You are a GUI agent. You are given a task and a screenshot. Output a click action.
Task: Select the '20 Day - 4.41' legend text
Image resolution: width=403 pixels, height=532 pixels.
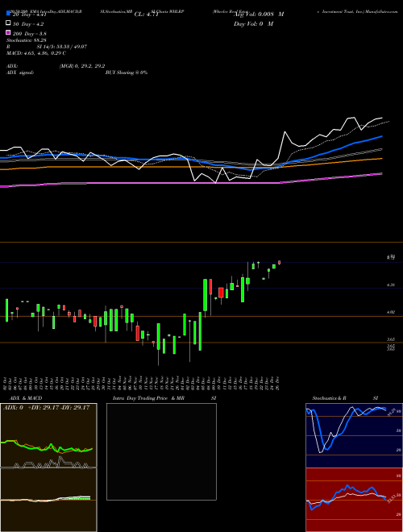[29, 15]
